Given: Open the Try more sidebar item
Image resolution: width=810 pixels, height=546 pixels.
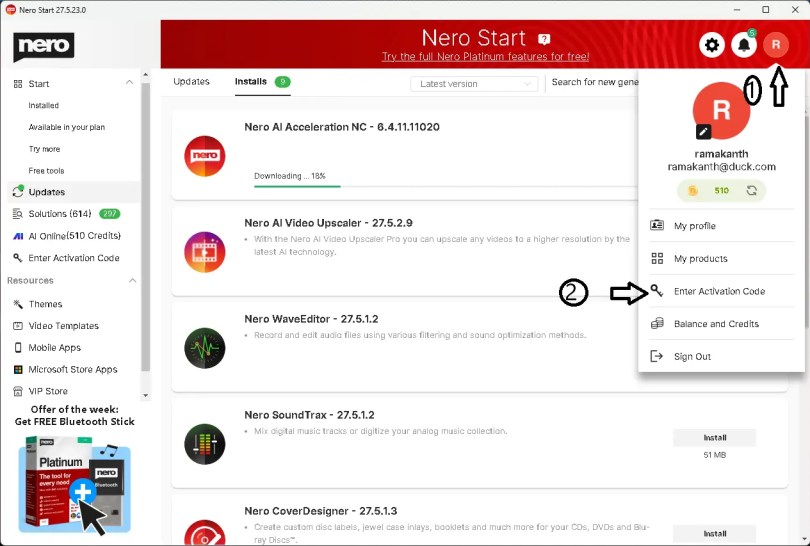Looking at the screenshot, I should coord(44,149).
